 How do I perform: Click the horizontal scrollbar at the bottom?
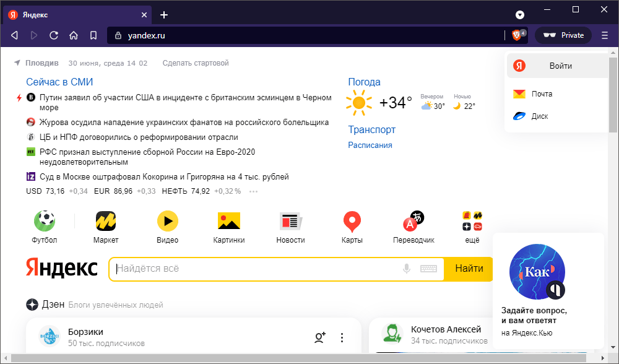pos(297,358)
